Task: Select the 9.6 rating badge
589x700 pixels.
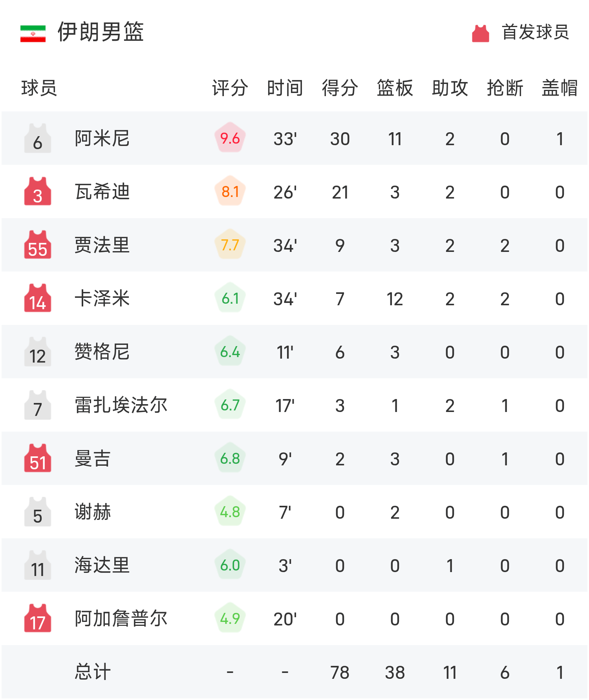Action: [230, 138]
